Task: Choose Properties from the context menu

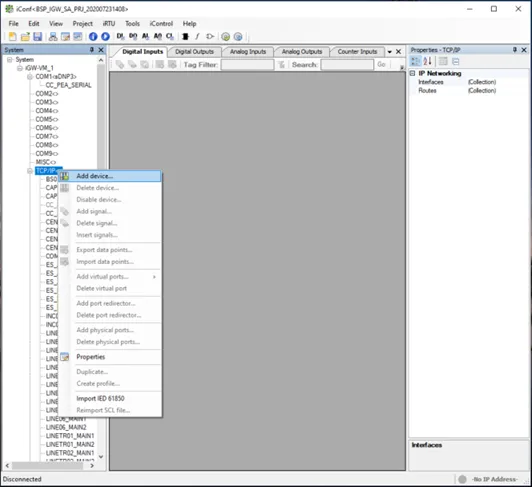Action: [x=110, y=357]
